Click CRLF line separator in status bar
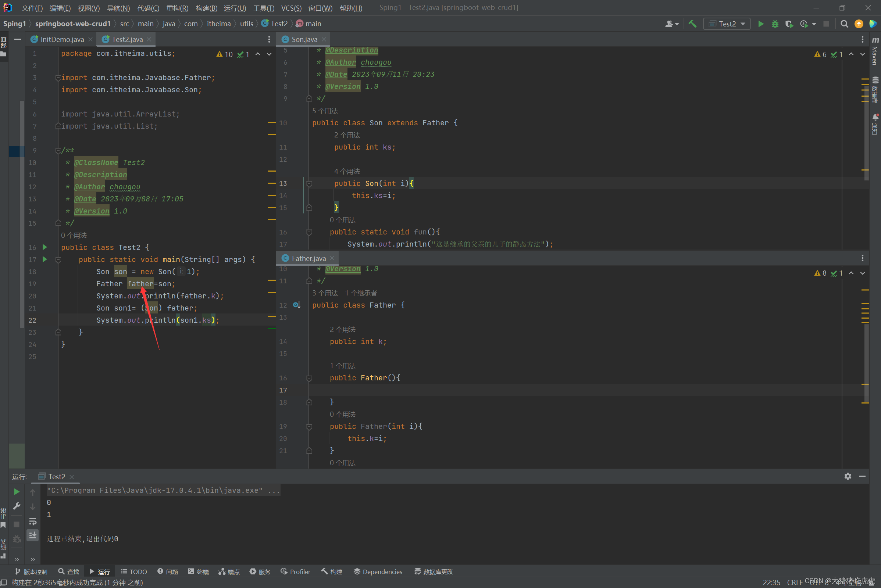This screenshot has width=881, height=588. point(795,582)
